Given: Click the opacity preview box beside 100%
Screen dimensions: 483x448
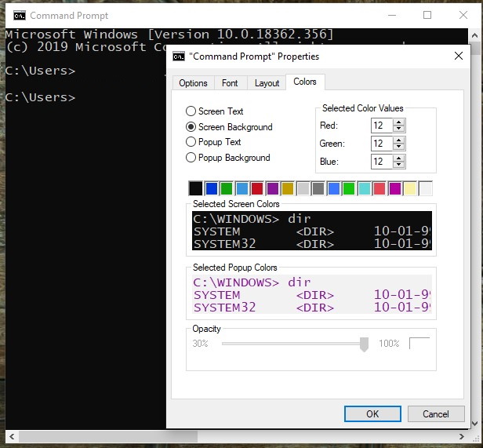Looking at the screenshot, I should point(419,343).
